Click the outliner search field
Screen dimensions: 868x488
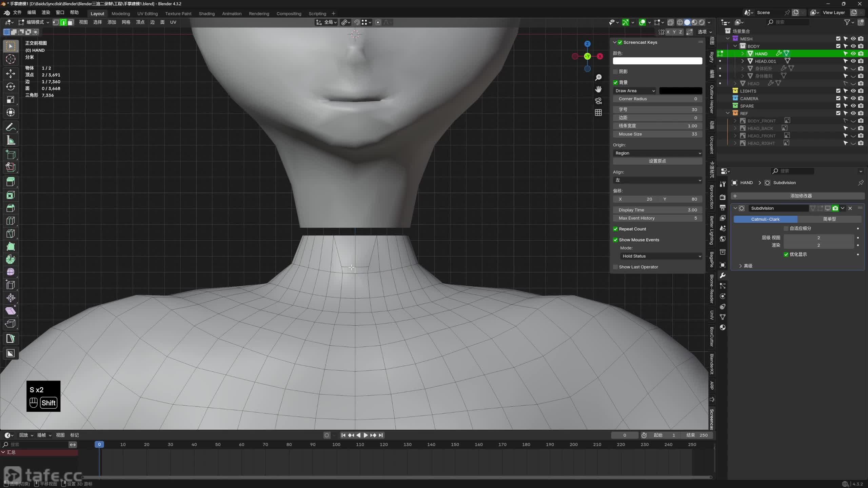click(x=788, y=22)
